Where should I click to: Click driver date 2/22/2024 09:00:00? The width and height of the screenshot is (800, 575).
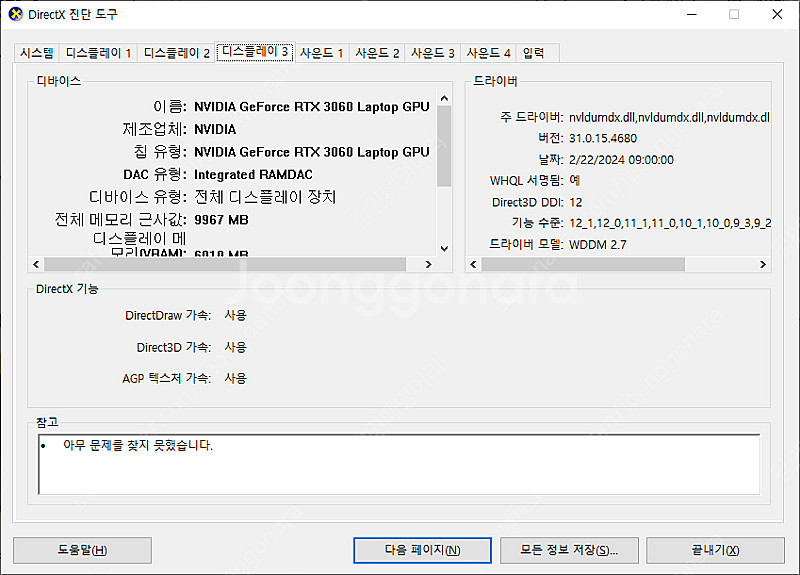pyautogui.click(x=621, y=160)
